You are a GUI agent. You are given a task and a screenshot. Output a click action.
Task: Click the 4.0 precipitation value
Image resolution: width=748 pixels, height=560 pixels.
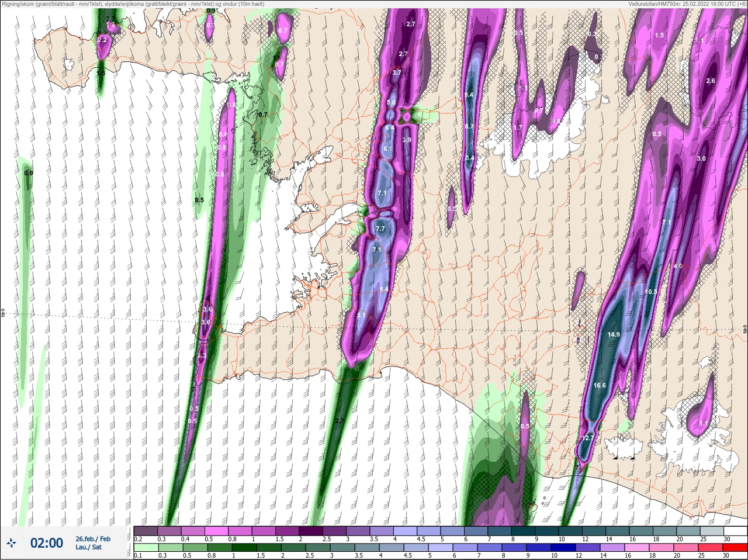(678, 266)
